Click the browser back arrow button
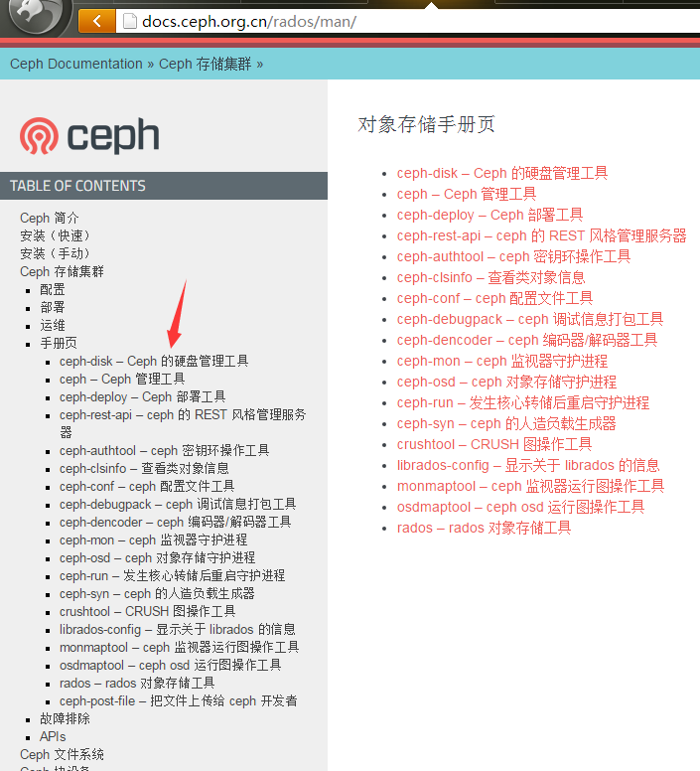The width and height of the screenshot is (700, 771). pyautogui.click(x=96, y=20)
